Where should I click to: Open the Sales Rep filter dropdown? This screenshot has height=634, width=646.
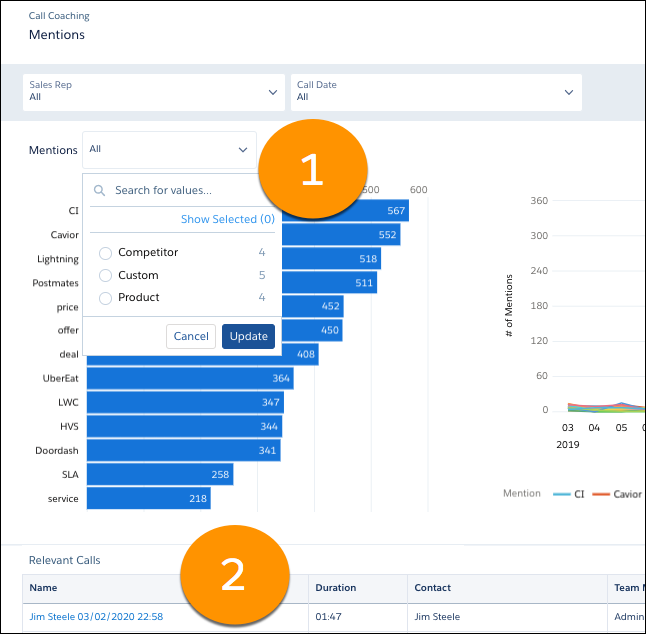[154, 92]
